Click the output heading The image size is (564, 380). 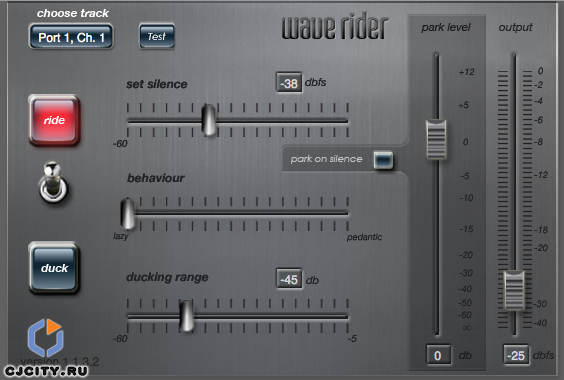(x=515, y=27)
